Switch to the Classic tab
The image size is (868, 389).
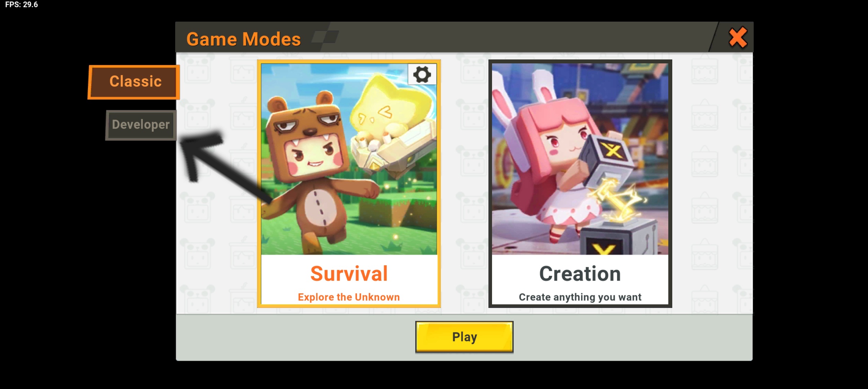coord(134,82)
